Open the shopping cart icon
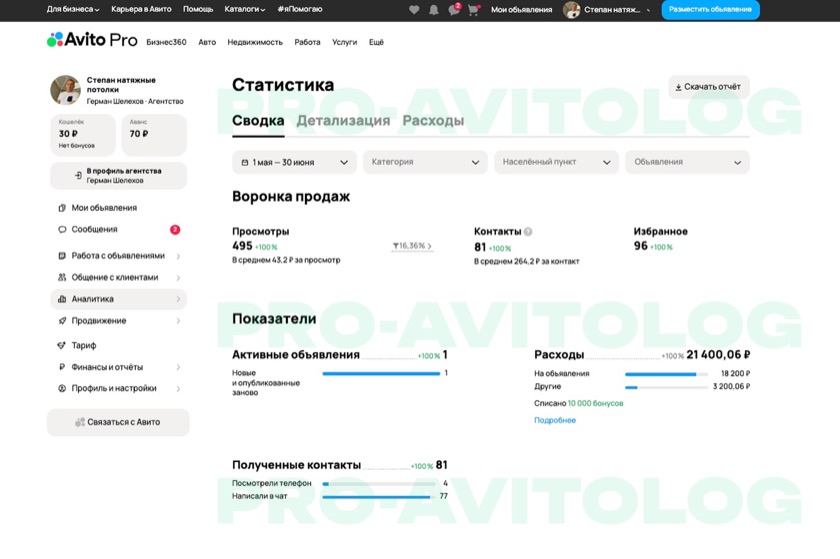The height and width of the screenshot is (559, 840). point(474,10)
